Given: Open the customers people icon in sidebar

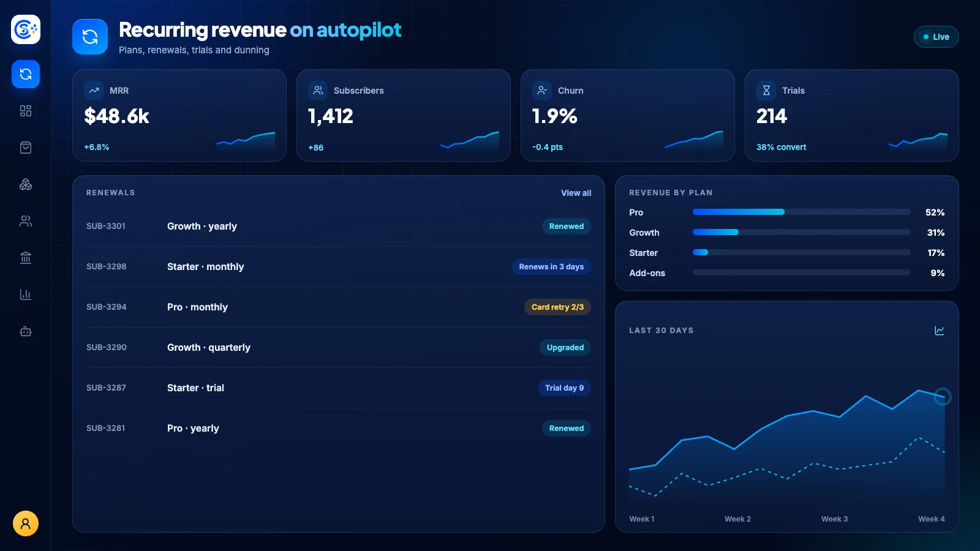Looking at the screenshot, I should (x=26, y=221).
